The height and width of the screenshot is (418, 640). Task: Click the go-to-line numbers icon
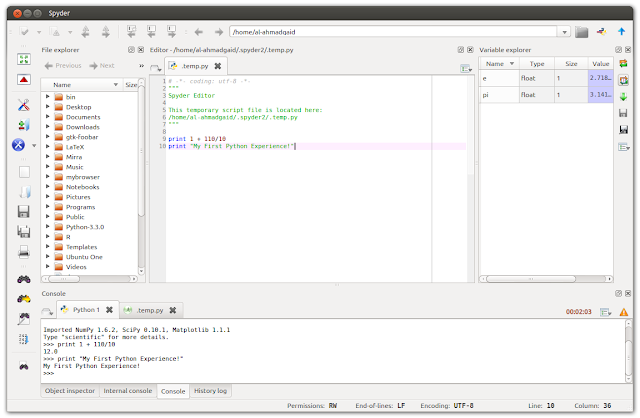(24, 339)
